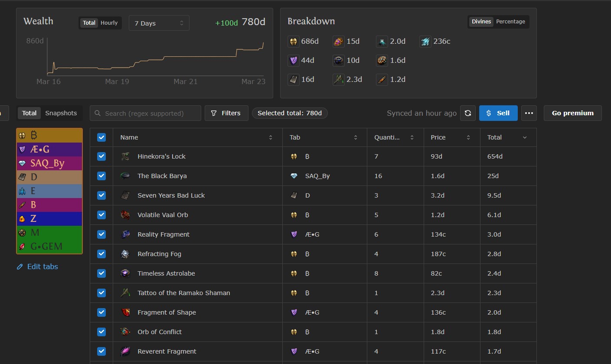Click the 15d breakdown category icon
Image resolution: width=611 pixels, height=364 pixels.
[339, 42]
